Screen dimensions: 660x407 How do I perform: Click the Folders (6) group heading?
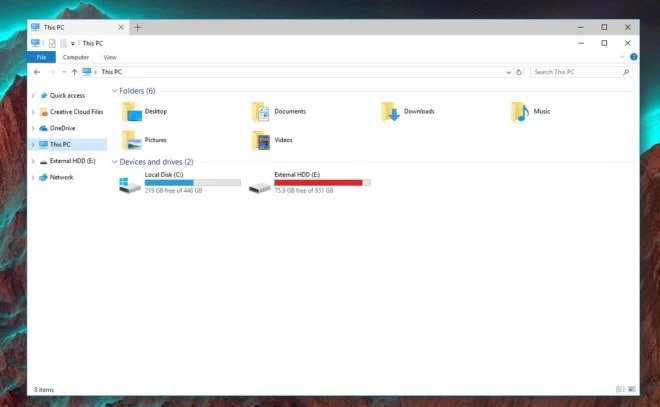137,91
